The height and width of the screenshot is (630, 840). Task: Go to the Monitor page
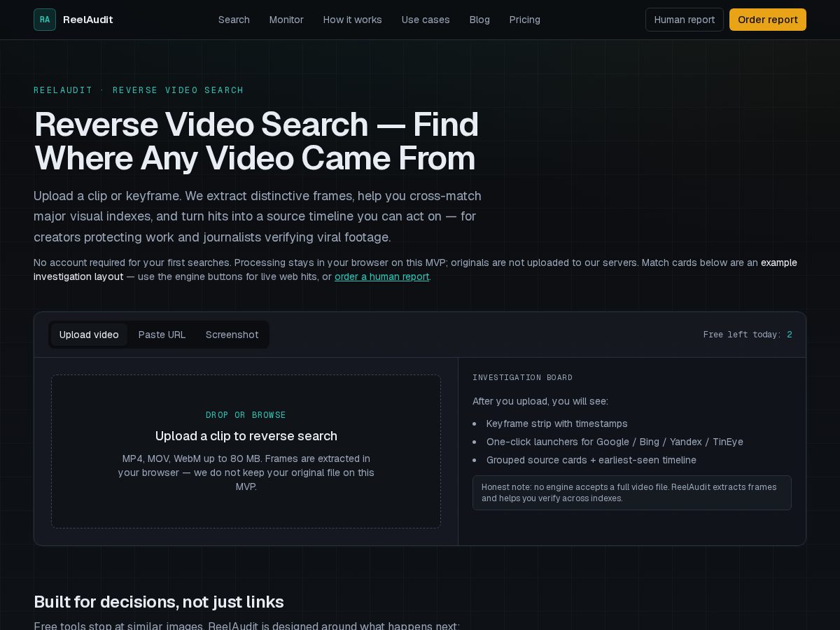pos(286,20)
